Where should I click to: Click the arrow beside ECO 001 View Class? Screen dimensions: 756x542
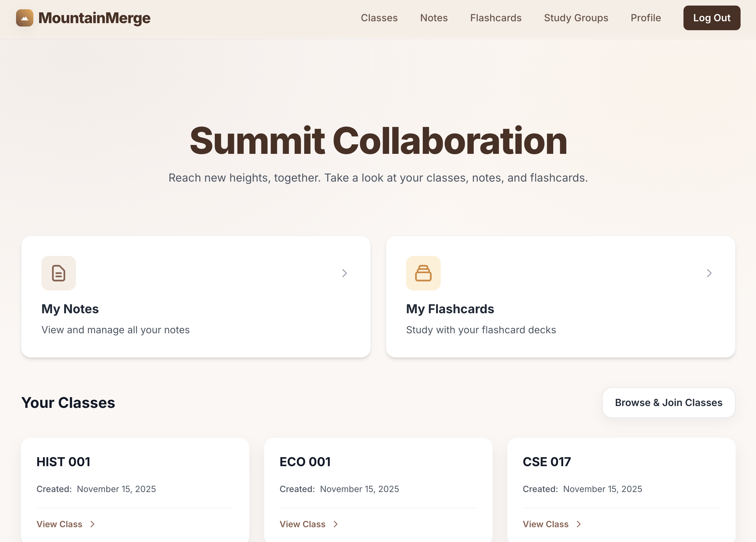[336, 524]
